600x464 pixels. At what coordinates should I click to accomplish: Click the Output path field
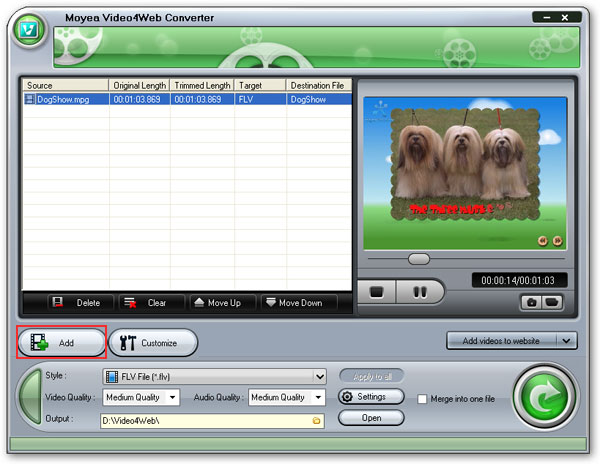[x=212, y=421]
